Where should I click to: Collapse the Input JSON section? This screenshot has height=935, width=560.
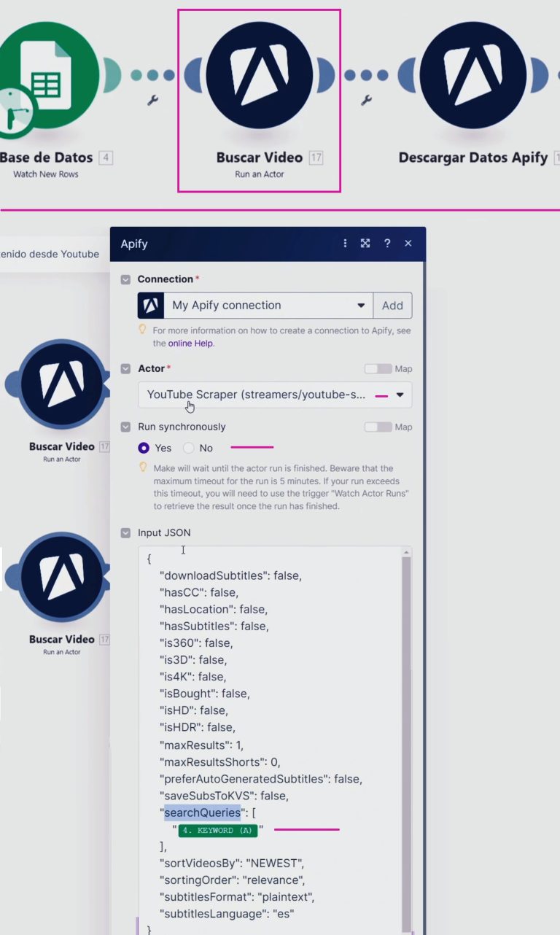click(126, 533)
